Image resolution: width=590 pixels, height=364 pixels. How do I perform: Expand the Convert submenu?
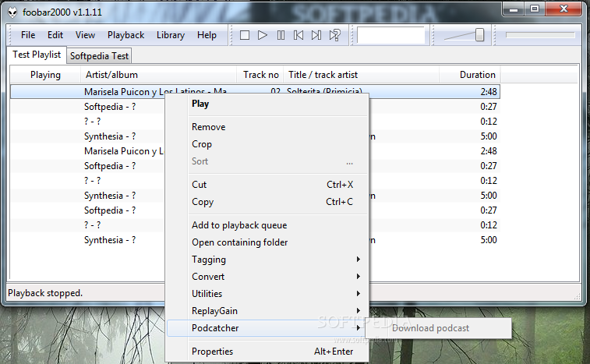(x=267, y=277)
